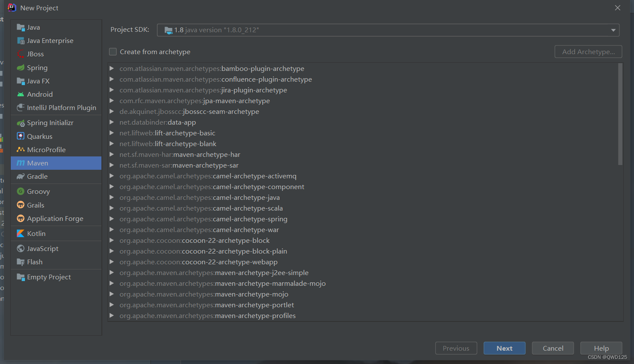Click the Quarkus icon

21,136
